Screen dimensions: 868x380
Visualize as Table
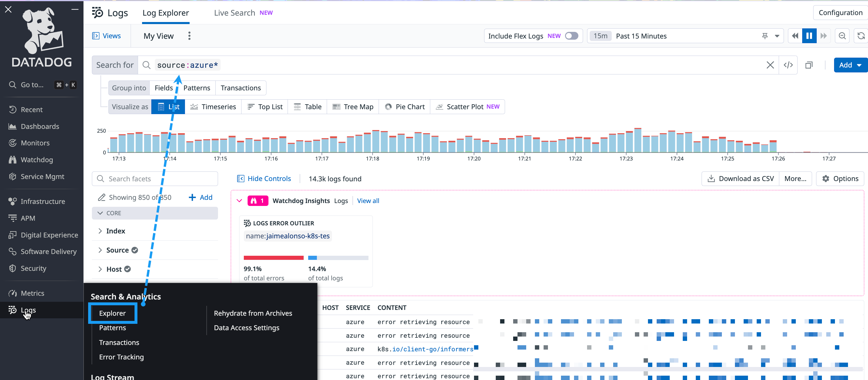(x=307, y=107)
